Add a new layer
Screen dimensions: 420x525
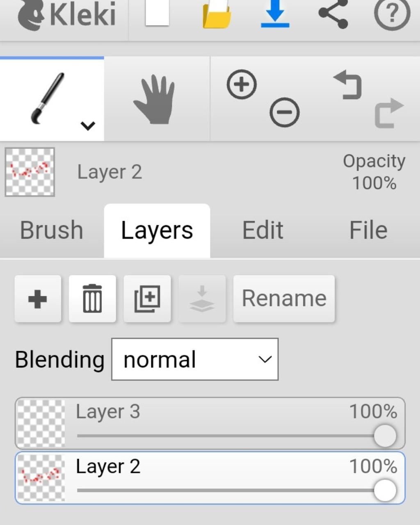38,299
